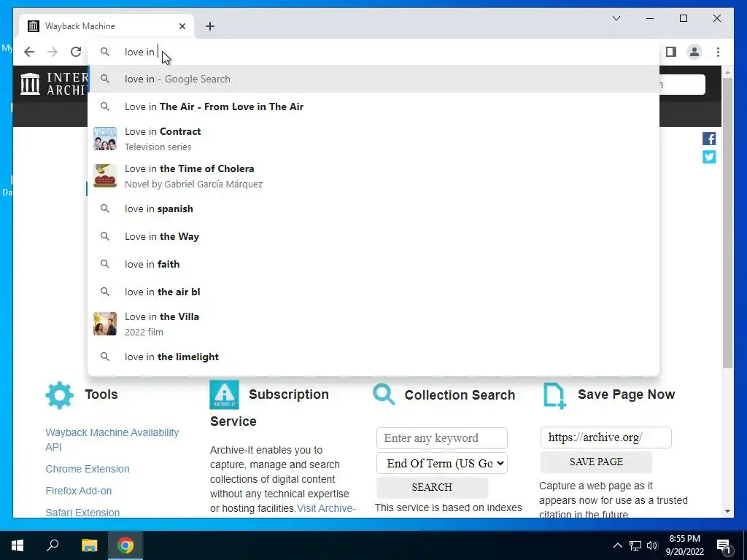Image resolution: width=747 pixels, height=560 pixels.
Task: Open the taskbar clock and date
Action: [x=684, y=545]
